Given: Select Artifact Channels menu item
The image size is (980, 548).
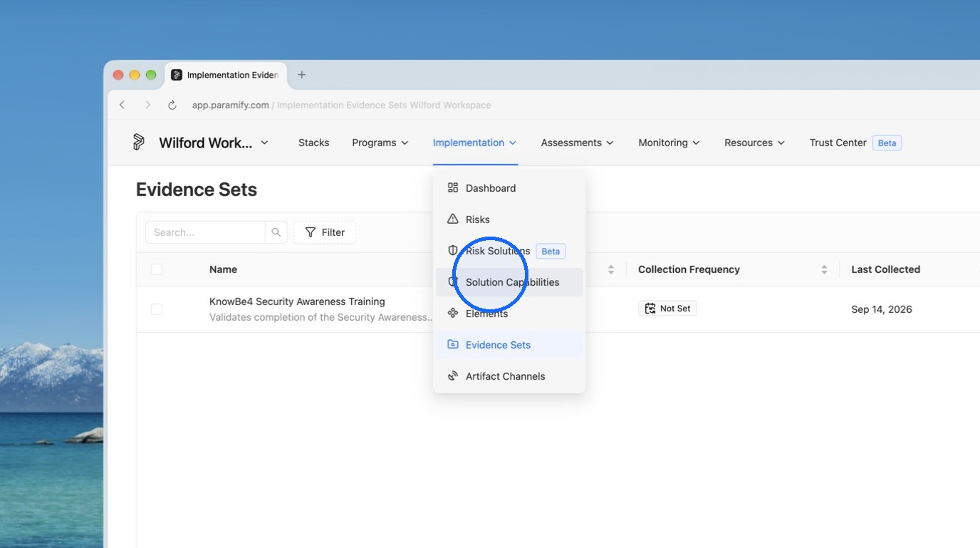Looking at the screenshot, I should click(x=509, y=376).
